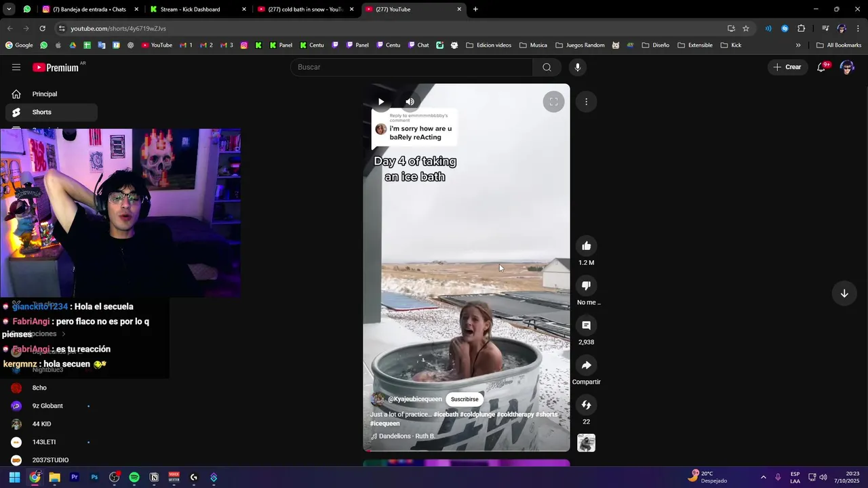This screenshot has width=868, height=488.
Task: Open OBS Studio from the taskbar
Action: [115, 477]
